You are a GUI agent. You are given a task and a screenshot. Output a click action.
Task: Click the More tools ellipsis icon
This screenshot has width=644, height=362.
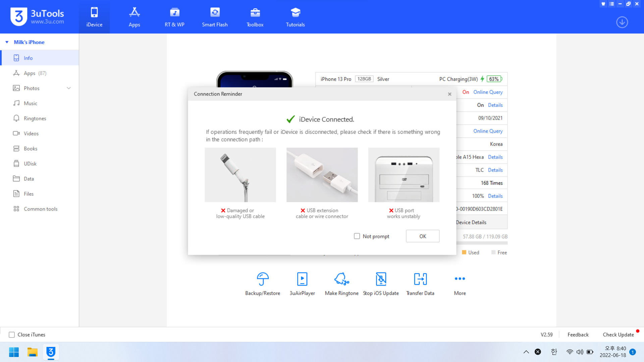tap(460, 279)
